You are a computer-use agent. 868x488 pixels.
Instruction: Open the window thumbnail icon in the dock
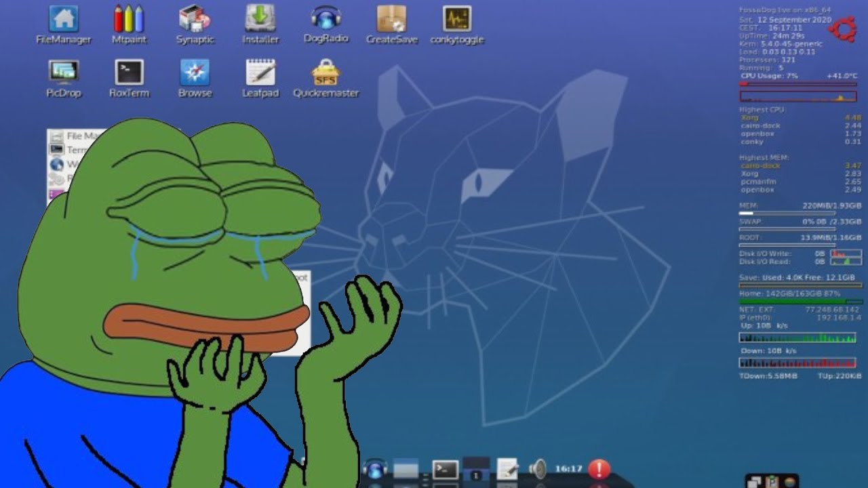pos(406,469)
